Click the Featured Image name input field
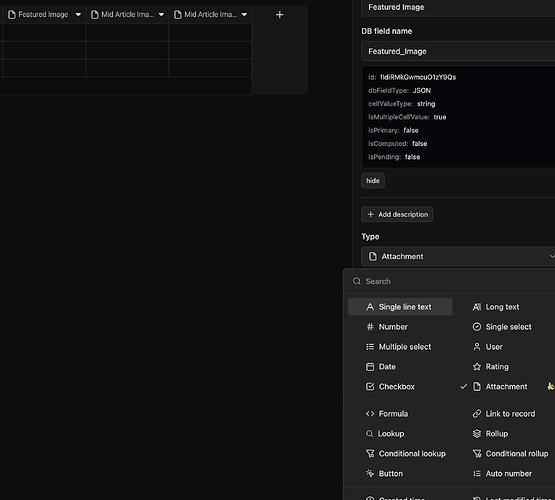This screenshot has width=555, height=500. pyautogui.click(x=458, y=7)
